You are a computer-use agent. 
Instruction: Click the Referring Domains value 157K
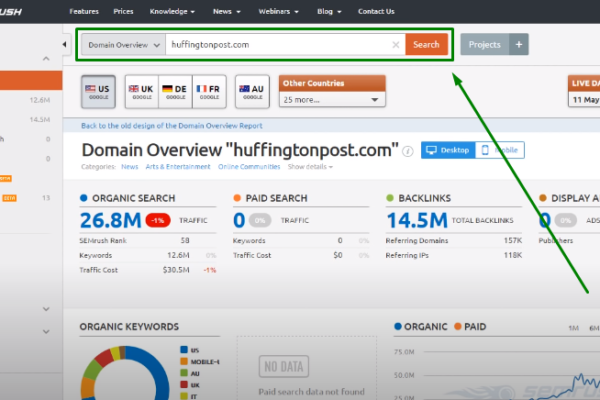click(513, 240)
